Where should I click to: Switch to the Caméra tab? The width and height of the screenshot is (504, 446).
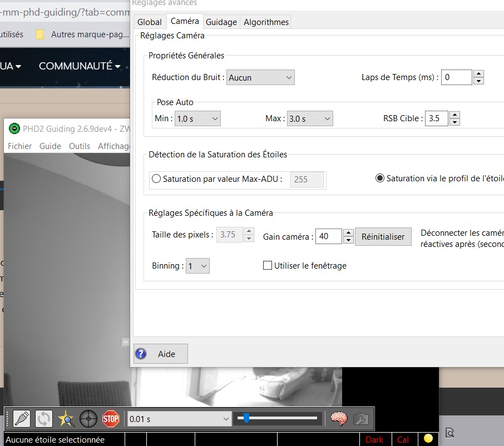(x=185, y=21)
